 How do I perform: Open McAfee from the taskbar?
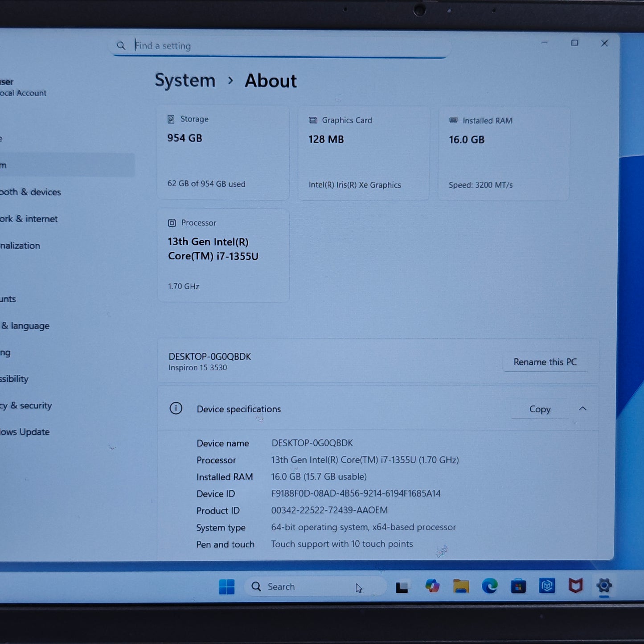pos(576,587)
